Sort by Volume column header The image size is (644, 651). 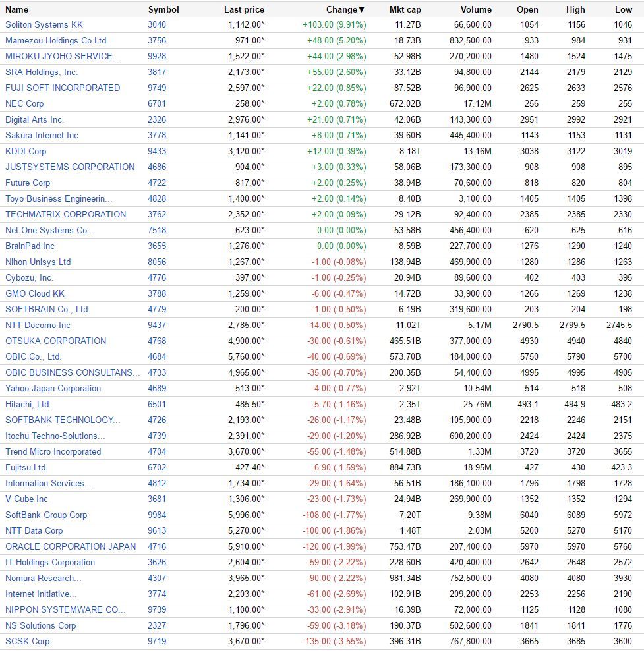[476, 9]
